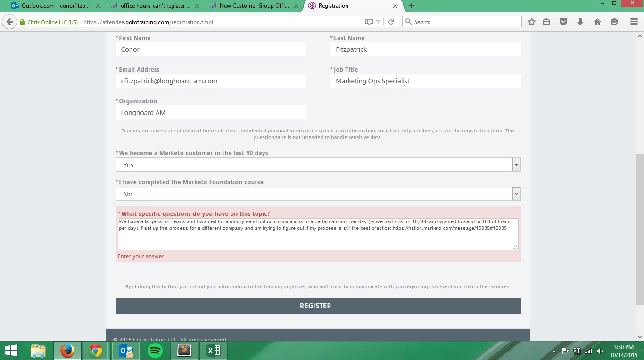Bookmark this page with the star icon
The image size is (644, 360).
click(x=532, y=22)
